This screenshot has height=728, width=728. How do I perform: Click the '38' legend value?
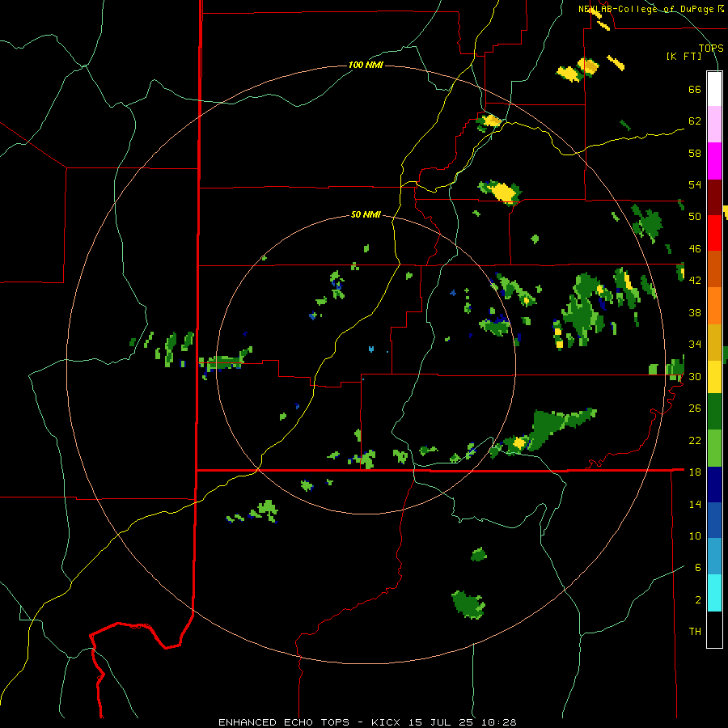(695, 312)
